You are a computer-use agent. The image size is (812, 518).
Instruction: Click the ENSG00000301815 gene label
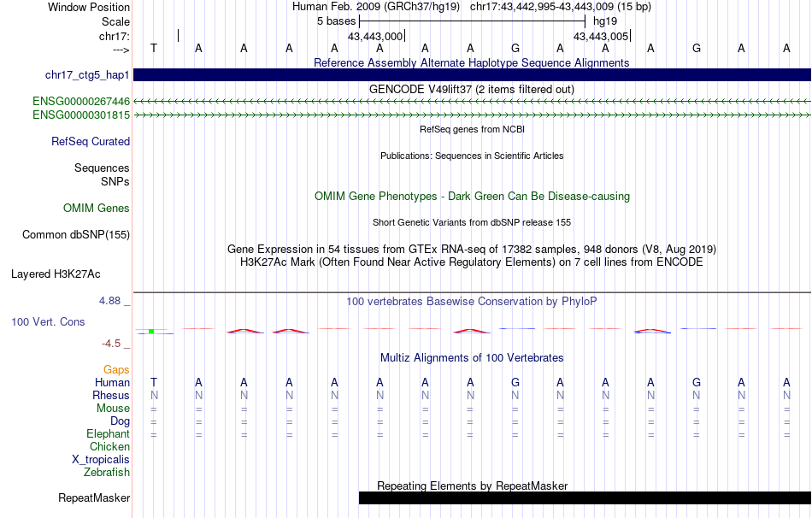pos(81,115)
